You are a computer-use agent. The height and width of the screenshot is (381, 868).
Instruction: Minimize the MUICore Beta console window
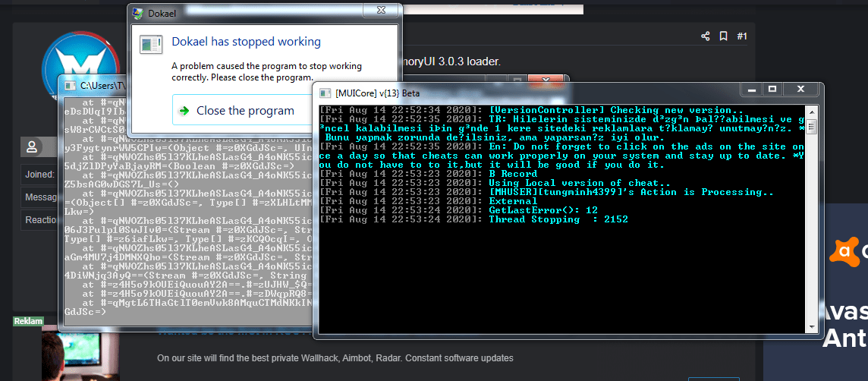[x=752, y=89]
